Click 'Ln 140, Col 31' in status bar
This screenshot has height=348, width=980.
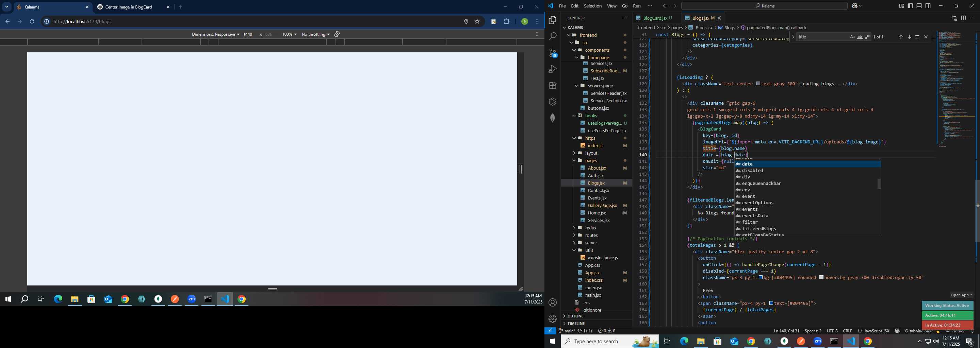(787, 331)
